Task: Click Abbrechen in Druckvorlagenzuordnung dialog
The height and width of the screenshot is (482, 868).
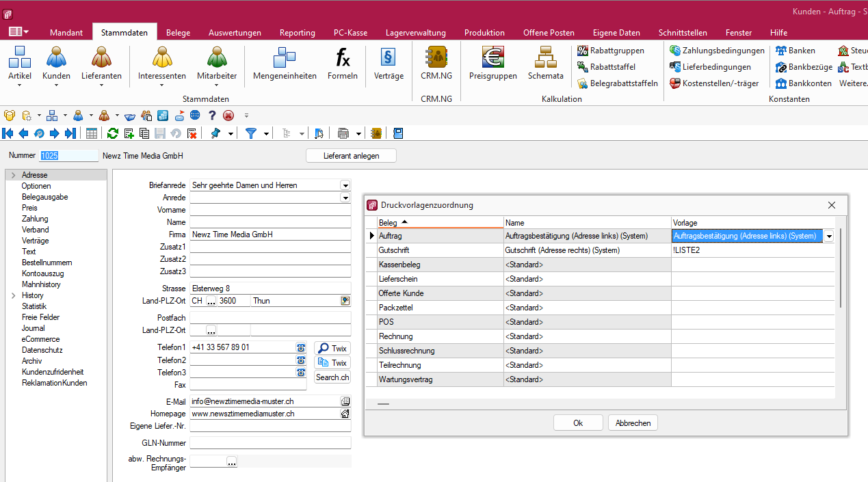Action: pos(633,423)
